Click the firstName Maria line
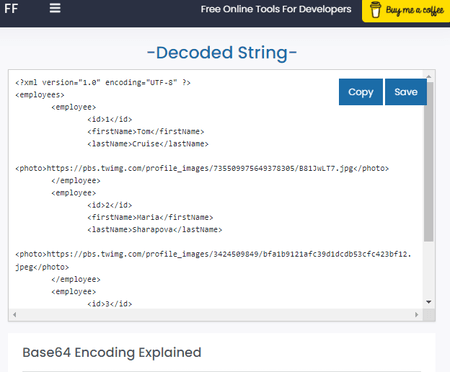The image size is (450, 372). 150,217
